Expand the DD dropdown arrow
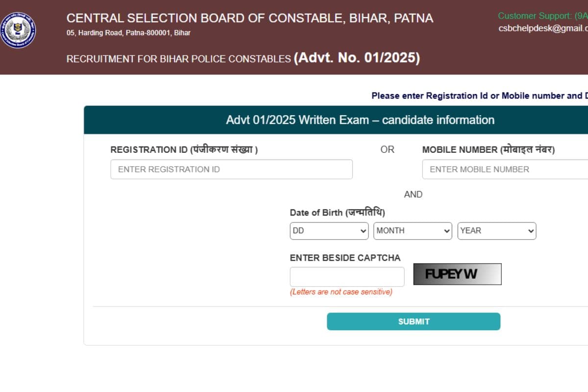 (363, 231)
